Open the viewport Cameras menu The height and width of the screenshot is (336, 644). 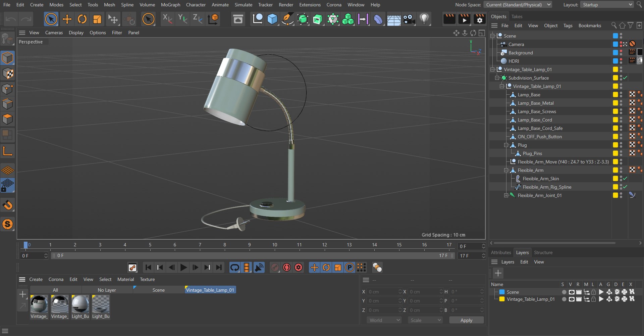(x=54, y=33)
